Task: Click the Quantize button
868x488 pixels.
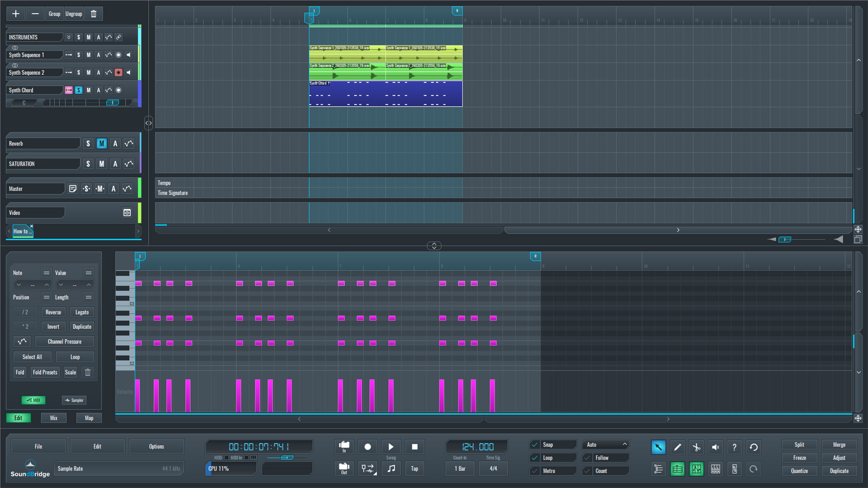Action: 799,471
